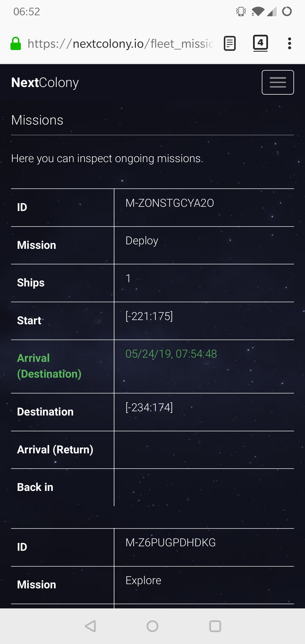The height and width of the screenshot is (644, 305).
Task: Open reader mode page icon
Action: (x=230, y=43)
